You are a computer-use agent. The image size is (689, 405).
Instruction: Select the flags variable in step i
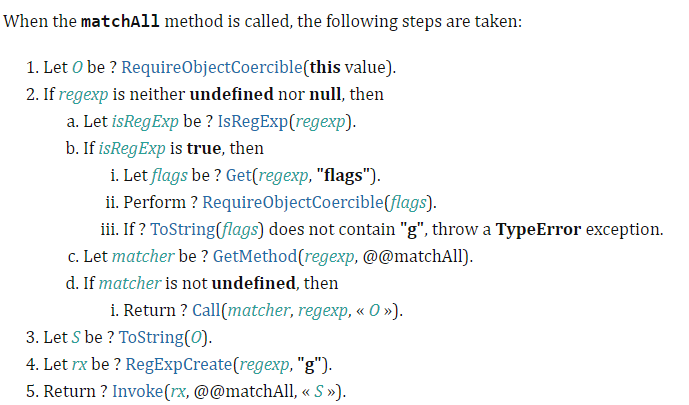(169, 175)
